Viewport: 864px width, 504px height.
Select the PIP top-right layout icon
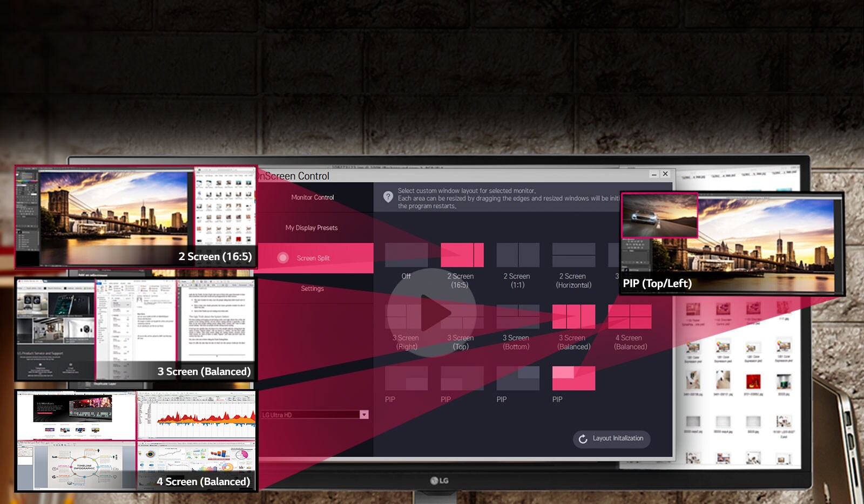[517, 378]
